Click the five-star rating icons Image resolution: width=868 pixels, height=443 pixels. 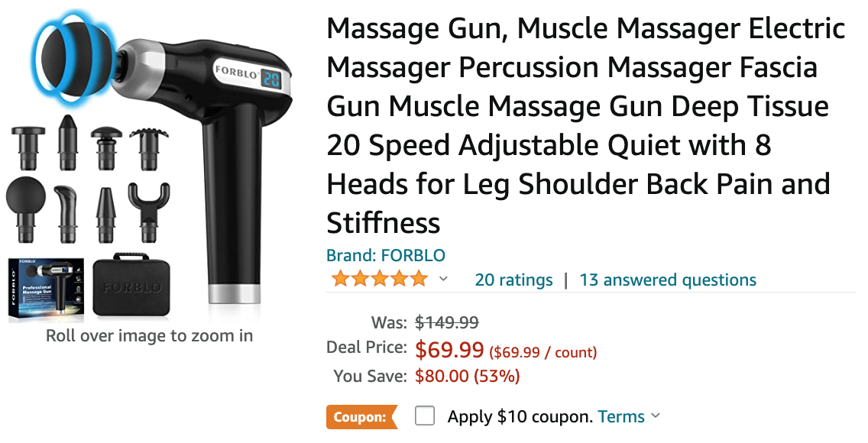click(x=380, y=279)
